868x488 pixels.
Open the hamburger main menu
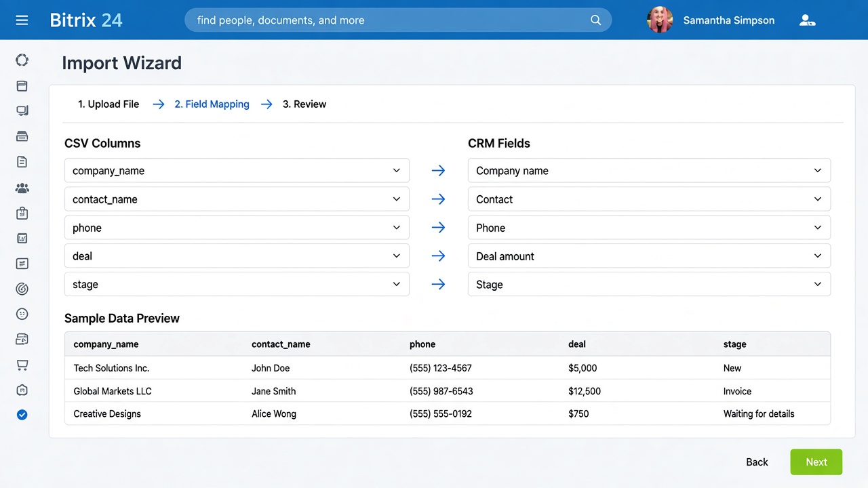22,20
